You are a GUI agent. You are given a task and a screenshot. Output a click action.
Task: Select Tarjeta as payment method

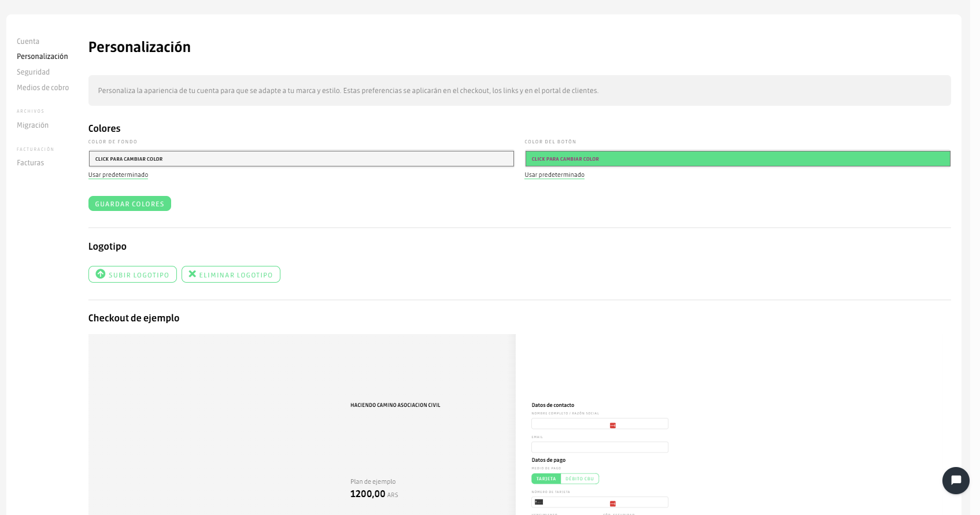[546, 479]
